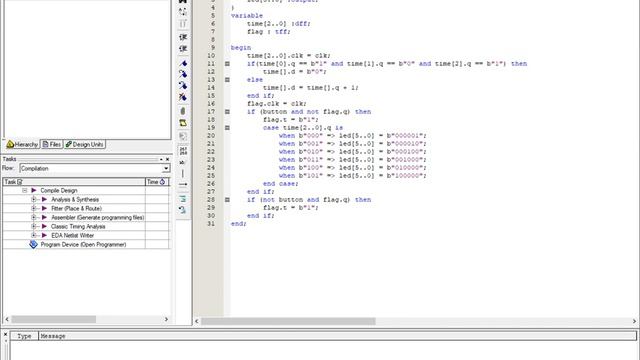Switch to the Files tab
Image resolution: width=640 pixels, height=360 pixels.
click(x=51, y=144)
